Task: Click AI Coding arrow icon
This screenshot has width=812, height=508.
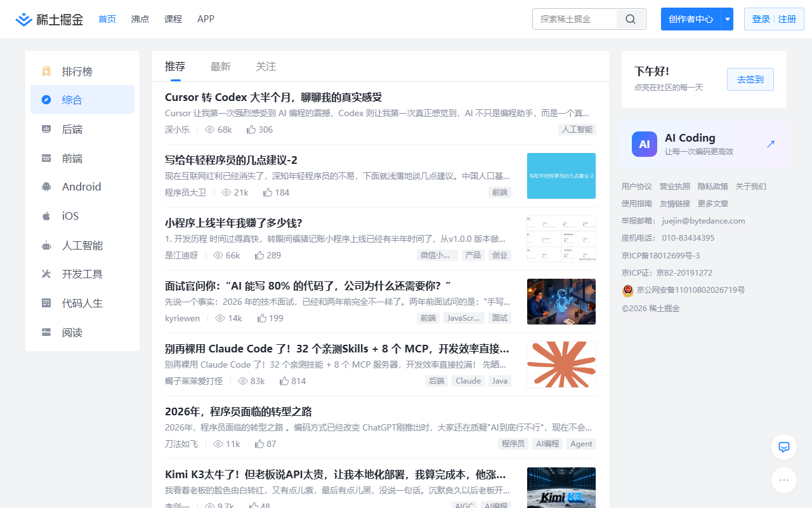Action: (x=771, y=144)
